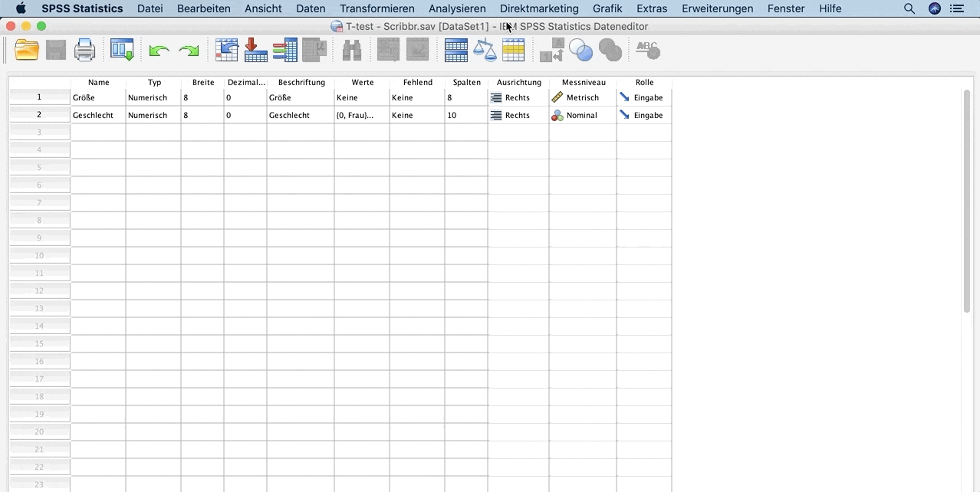Select Messniveau cell showing Metrisch
Viewport: 980px width, 492px height.
point(582,97)
